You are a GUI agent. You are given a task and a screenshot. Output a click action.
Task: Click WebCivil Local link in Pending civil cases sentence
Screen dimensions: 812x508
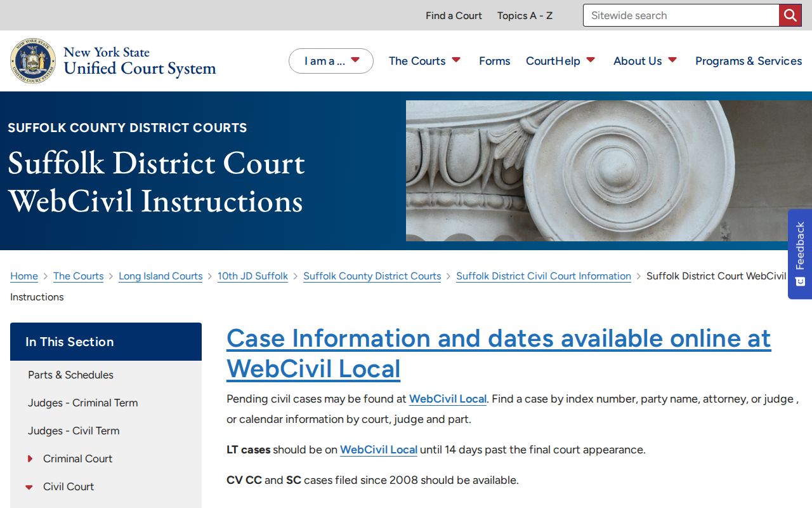click(x=448, y=399)
